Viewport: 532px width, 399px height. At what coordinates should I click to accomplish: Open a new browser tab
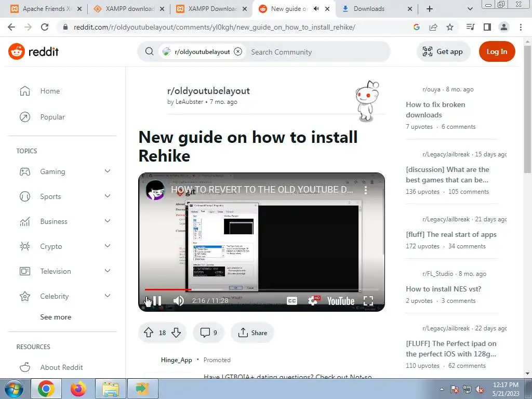coord(430,9)
